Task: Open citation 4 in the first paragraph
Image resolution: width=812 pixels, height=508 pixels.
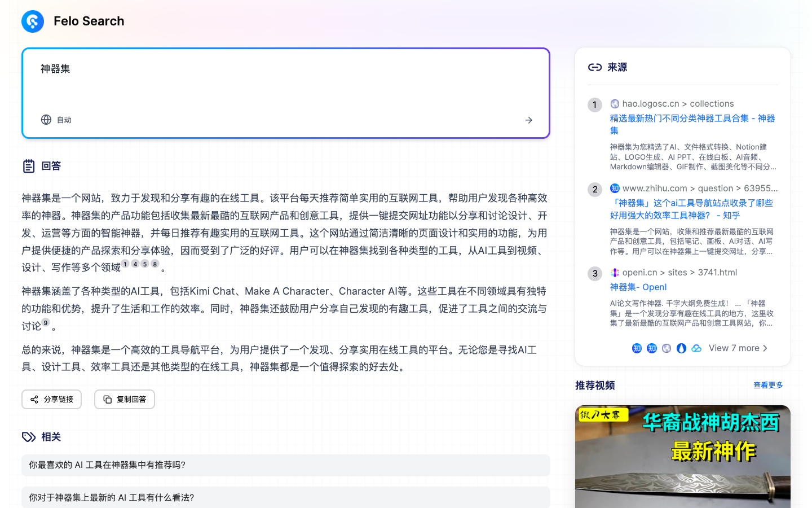Action: click(x=135, y=264)
